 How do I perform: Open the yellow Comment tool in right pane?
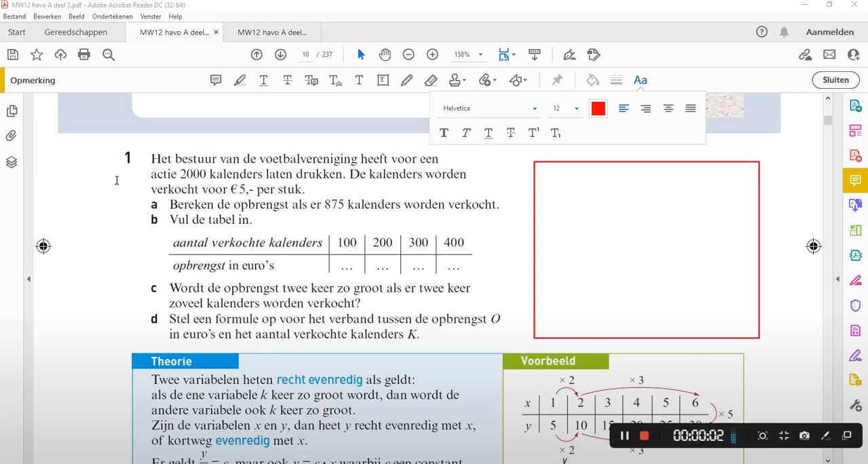[855, 180]
